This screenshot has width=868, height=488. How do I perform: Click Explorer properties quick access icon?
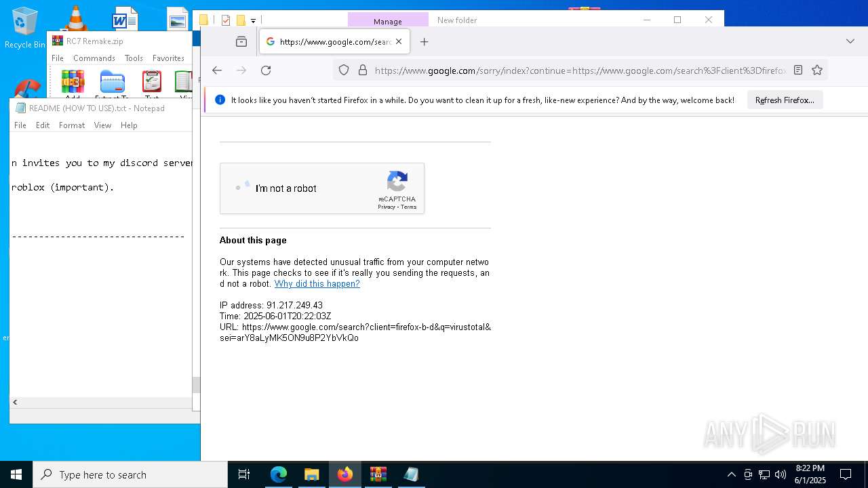click(x=226, y=20)
